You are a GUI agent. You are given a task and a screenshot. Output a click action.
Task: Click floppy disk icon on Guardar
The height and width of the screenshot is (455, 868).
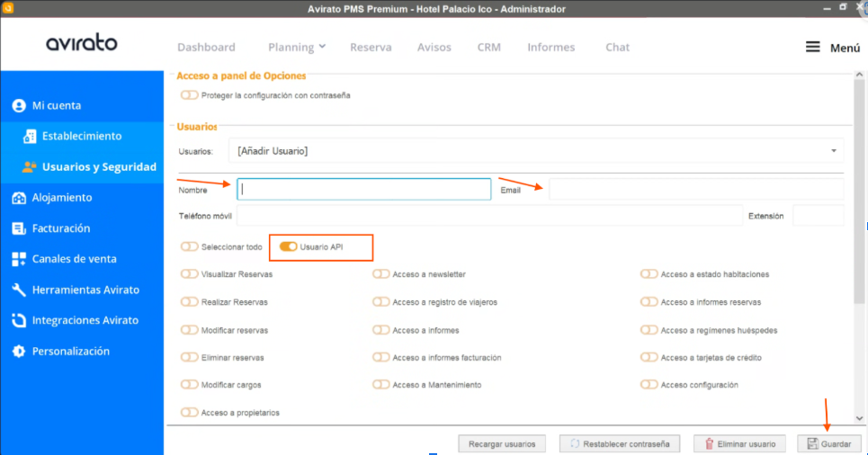click(812, 444)
